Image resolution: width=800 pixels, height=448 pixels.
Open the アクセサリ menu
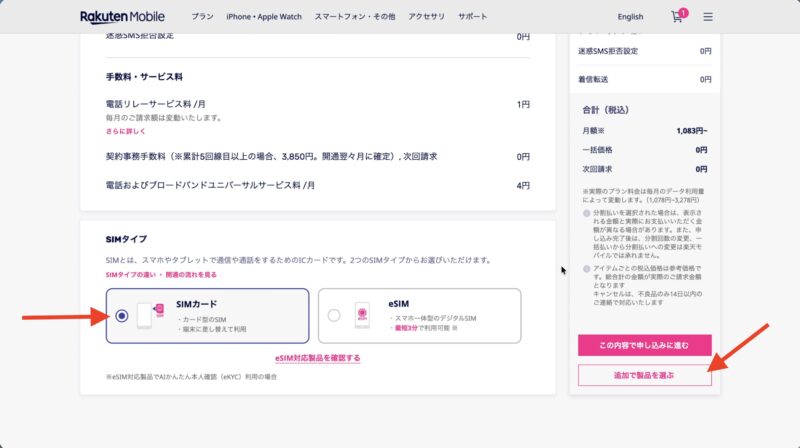(429, 17)
